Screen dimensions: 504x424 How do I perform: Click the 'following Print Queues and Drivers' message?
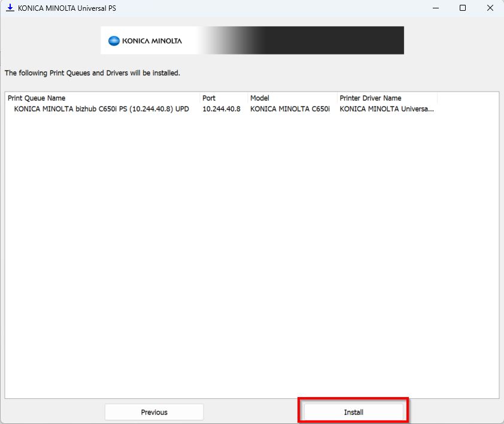(92, 73)
